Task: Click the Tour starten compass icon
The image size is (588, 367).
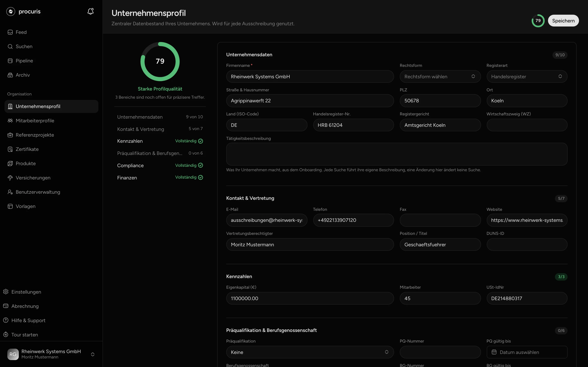Action: click(x=6, y=334)
